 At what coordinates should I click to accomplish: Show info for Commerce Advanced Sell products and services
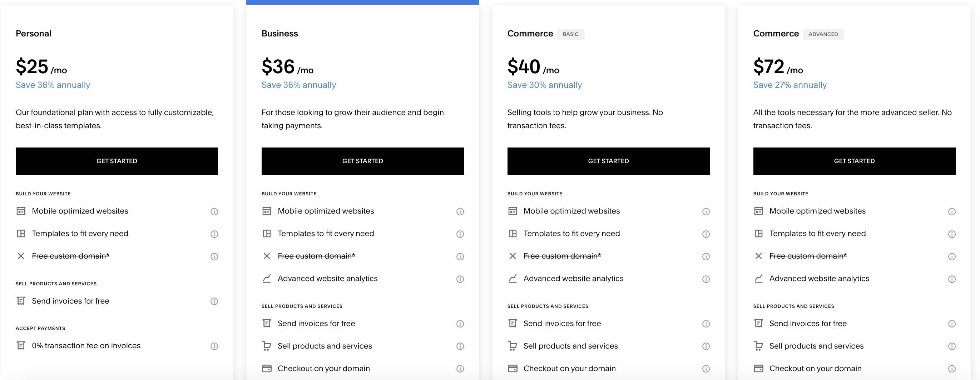951,346
